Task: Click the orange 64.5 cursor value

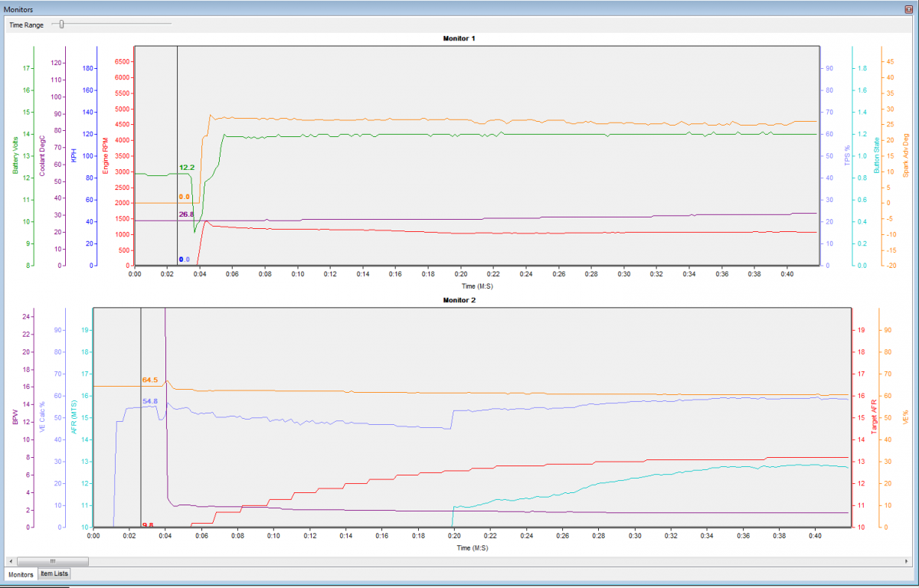Action: click(149, 380)
